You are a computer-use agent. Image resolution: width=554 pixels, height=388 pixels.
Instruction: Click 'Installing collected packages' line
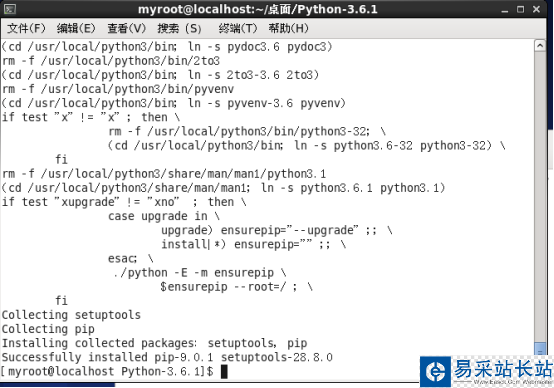point(154,343)
